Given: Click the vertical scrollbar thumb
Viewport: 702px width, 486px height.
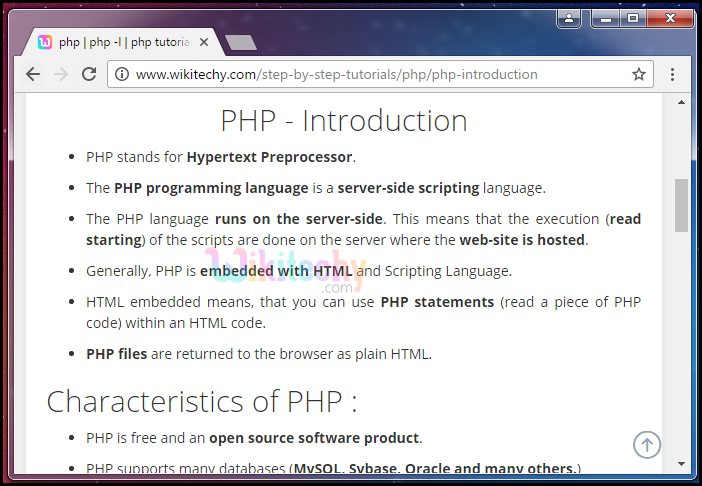Looking at the screenshot, I should (681, 205).
